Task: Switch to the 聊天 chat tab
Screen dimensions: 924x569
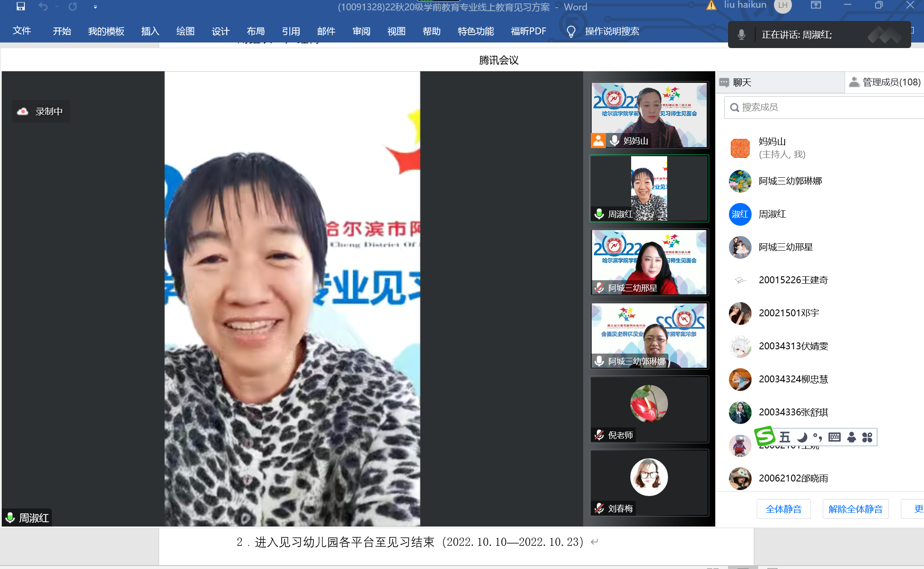Action: coord(780,82)
